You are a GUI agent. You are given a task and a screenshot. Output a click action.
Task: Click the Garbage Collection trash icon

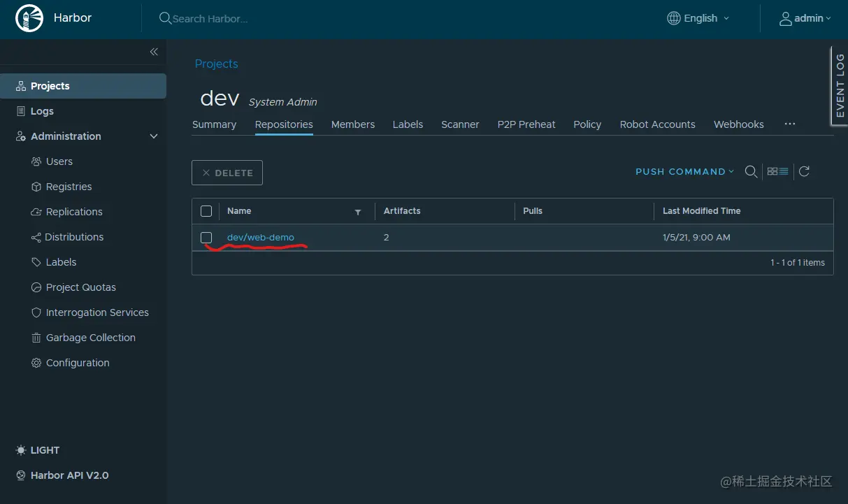pos(36,338)
